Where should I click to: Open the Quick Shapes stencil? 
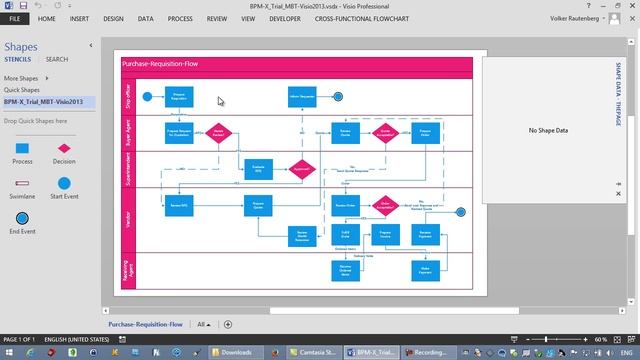pyautogui.click(x=22, y=90)
